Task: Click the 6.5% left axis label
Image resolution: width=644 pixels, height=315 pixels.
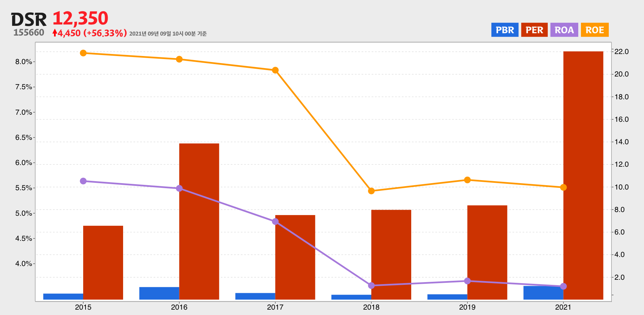Action: point(23,138)
